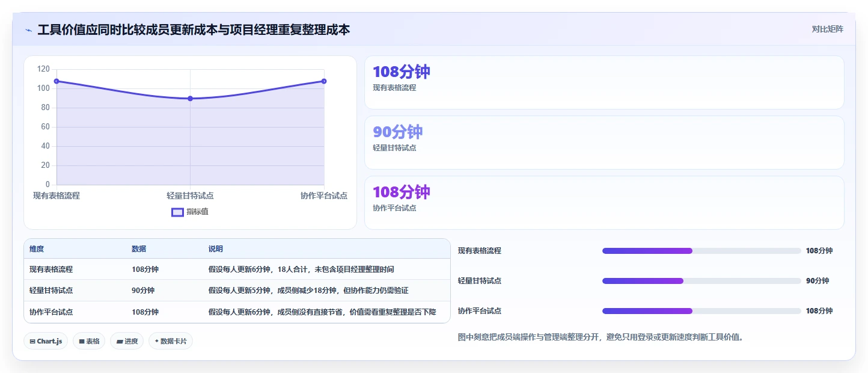Click the y-axis value 60
Viewport: 868px width, 373px height.
click(x=46, y=127)
